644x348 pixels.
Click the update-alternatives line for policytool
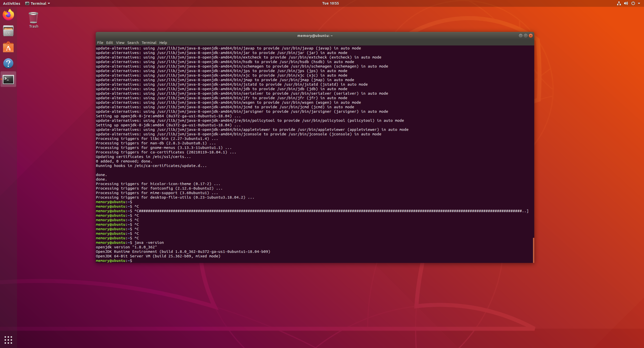250,121
